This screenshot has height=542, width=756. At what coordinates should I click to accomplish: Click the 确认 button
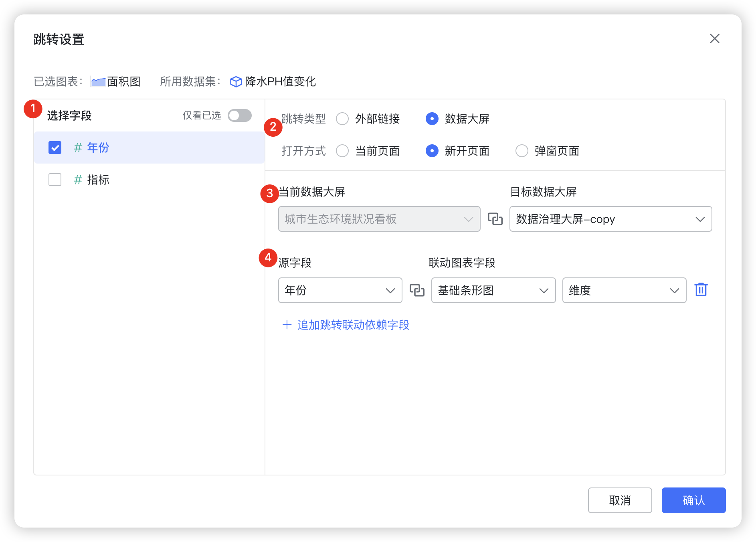point(693,500)
